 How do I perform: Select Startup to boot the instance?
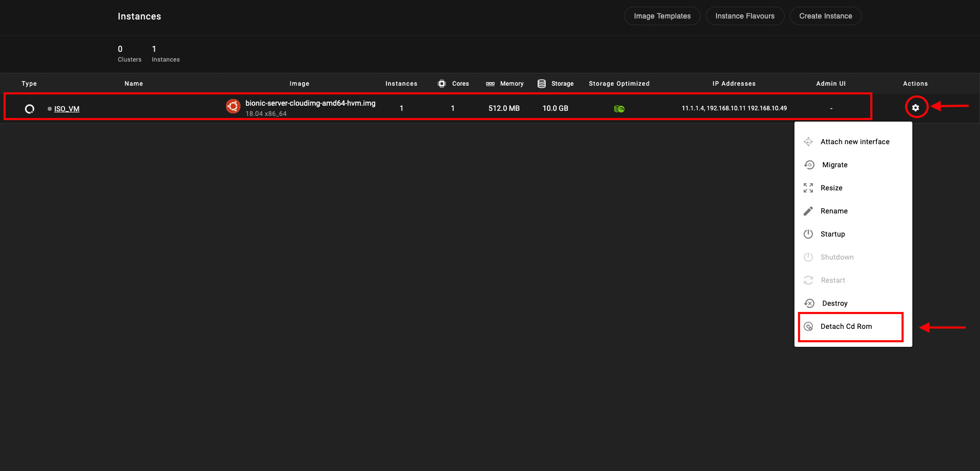(853, 234)
